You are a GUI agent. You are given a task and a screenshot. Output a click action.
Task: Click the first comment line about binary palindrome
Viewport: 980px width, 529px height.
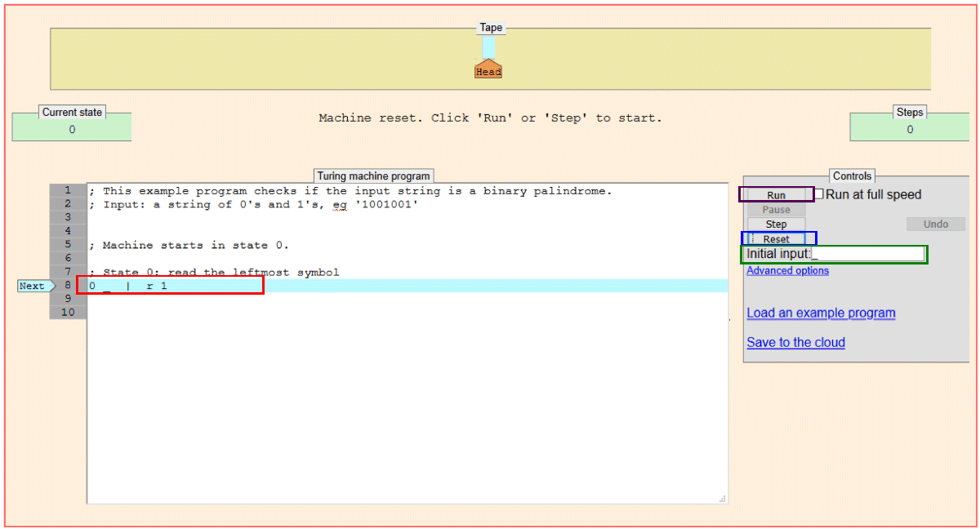351,191
